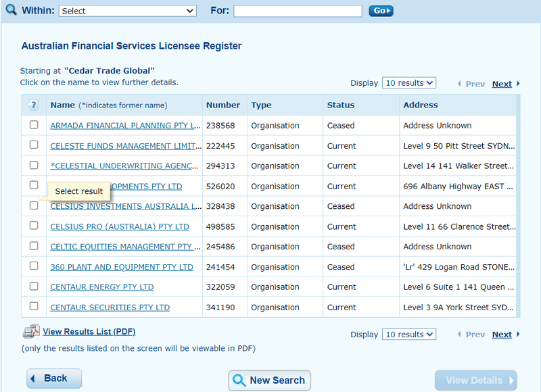
Task: Click the number cell 294313
Action: pyautogui.click(x=220, y=166)
